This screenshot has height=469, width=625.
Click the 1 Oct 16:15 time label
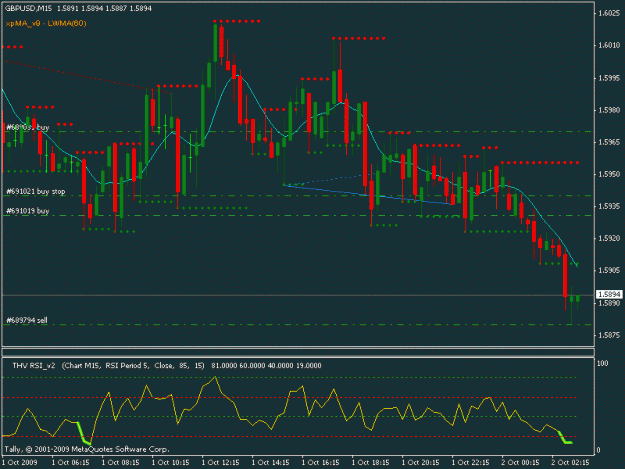[x=320, y=462]
